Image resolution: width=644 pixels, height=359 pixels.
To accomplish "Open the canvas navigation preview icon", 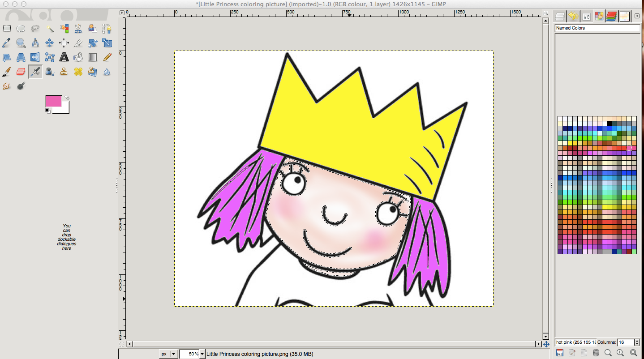I will (x=545, y=344).
